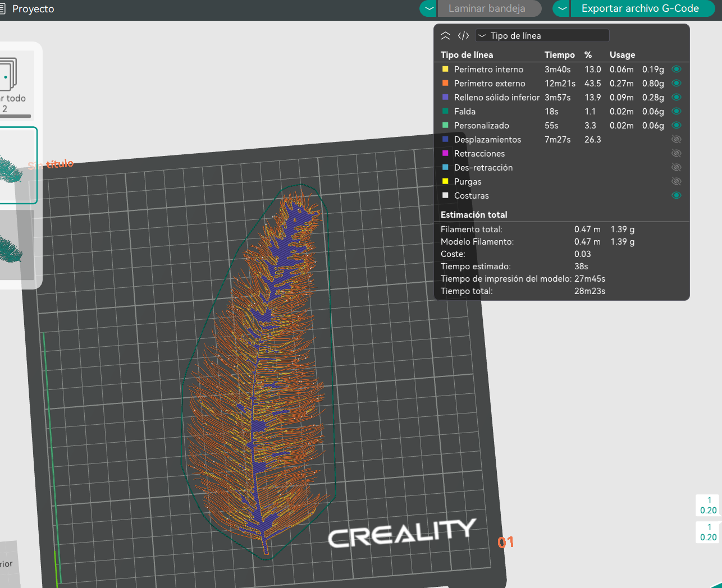The height and width of the screenshot is (588, 722).
Task: Show Retracciones in preview
Action: 677,154
